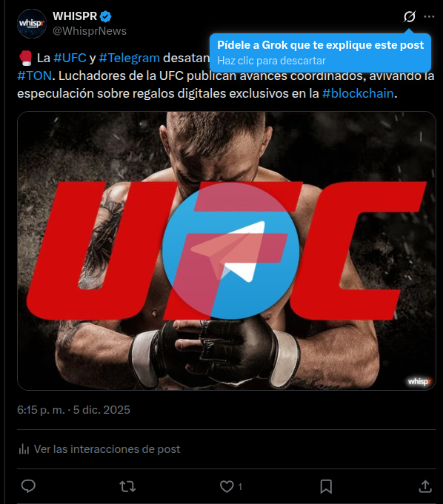Open the WHISPR profile avatar
The height and width of the screenshot is (504, 443).
point(32,24)
